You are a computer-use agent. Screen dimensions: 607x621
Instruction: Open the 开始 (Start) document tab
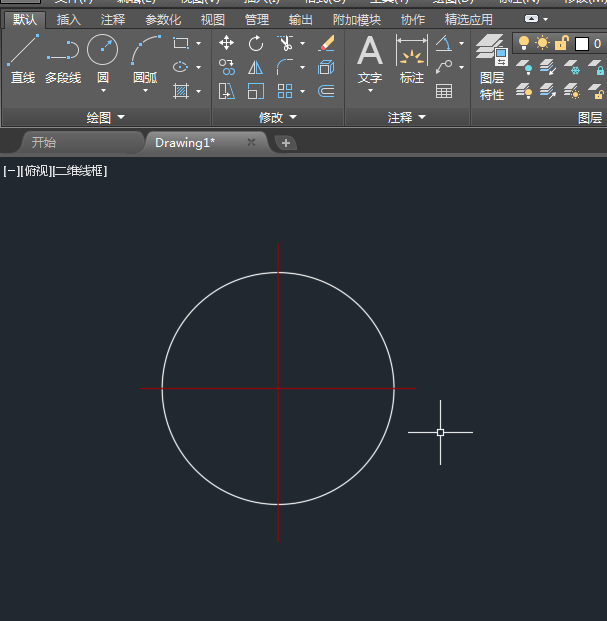click(44, 143)
